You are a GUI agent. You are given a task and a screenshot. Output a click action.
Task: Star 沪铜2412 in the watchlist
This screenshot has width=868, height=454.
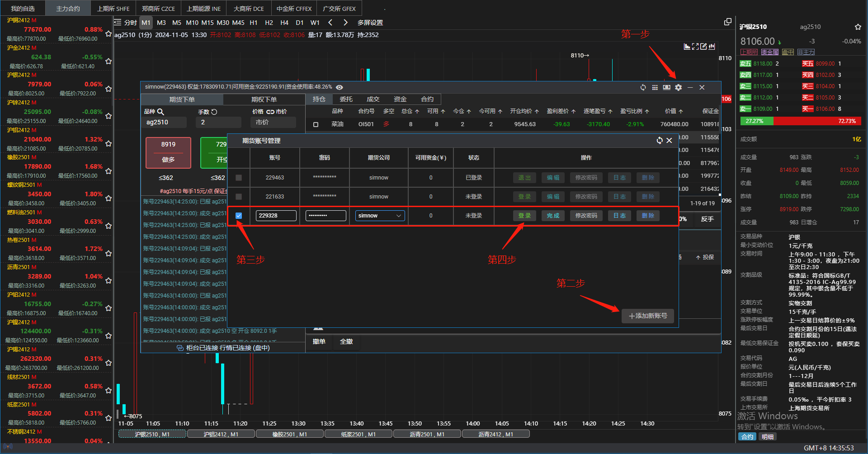click(108, 34)
